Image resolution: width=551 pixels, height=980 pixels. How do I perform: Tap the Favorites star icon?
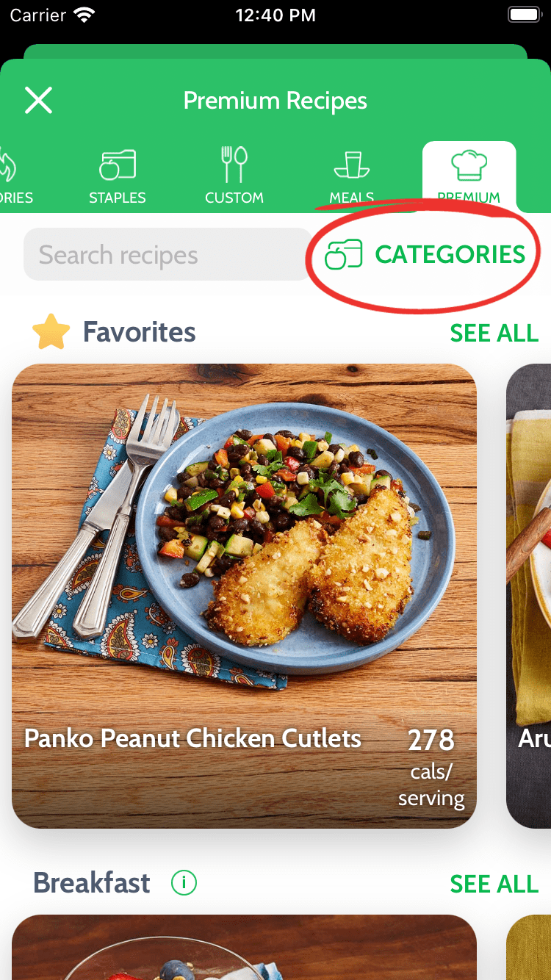(51, 332)
